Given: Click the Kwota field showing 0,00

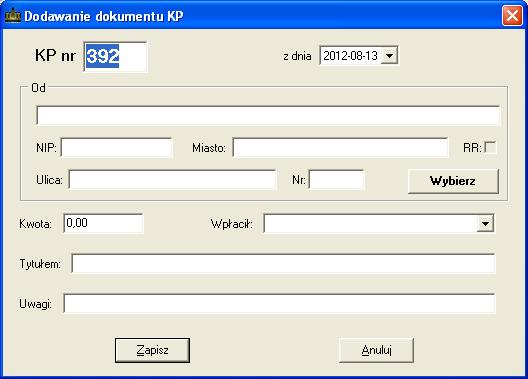Looking at the screenshot, I should tap(103, 223).
